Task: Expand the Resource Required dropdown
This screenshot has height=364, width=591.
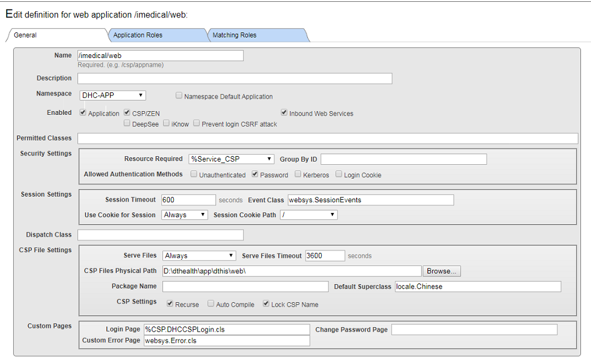Action: pyautogui.click(x=231, y=159)
